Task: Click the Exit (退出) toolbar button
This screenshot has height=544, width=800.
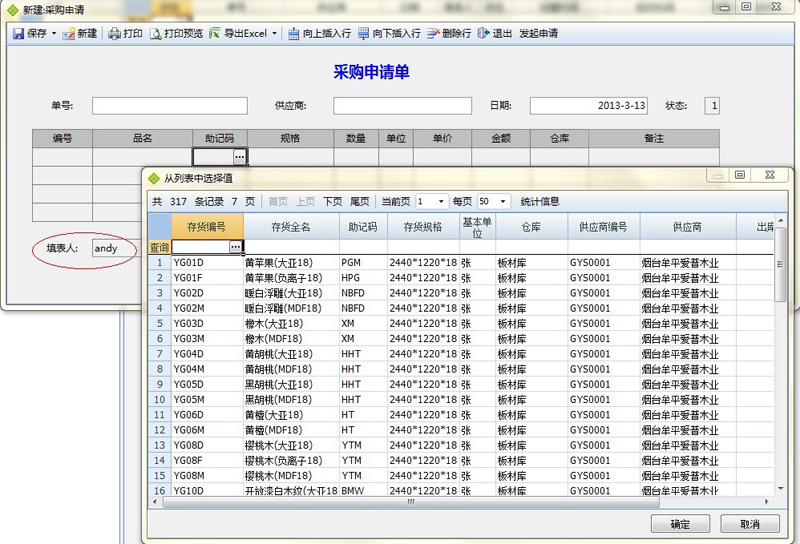Action: point(494,34)
